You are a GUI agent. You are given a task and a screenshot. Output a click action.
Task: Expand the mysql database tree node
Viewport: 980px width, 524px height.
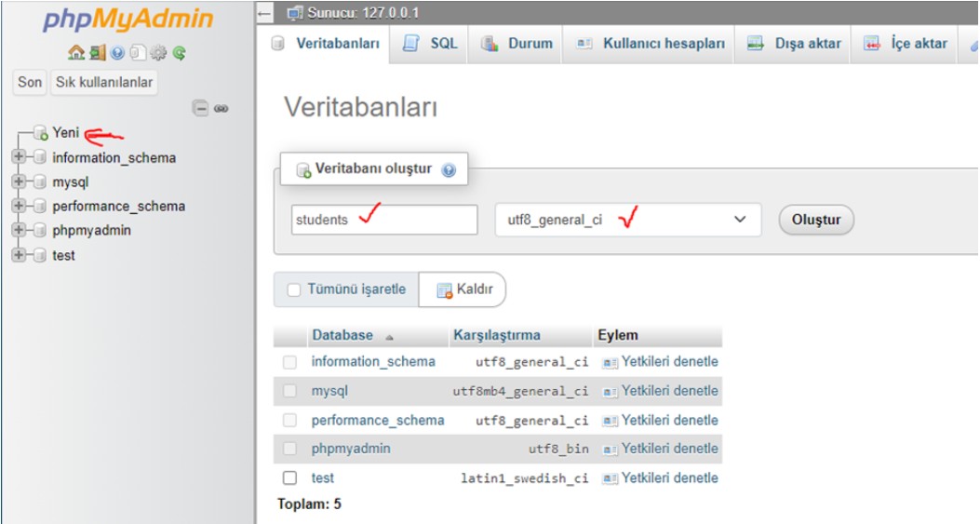pos(19,182)
